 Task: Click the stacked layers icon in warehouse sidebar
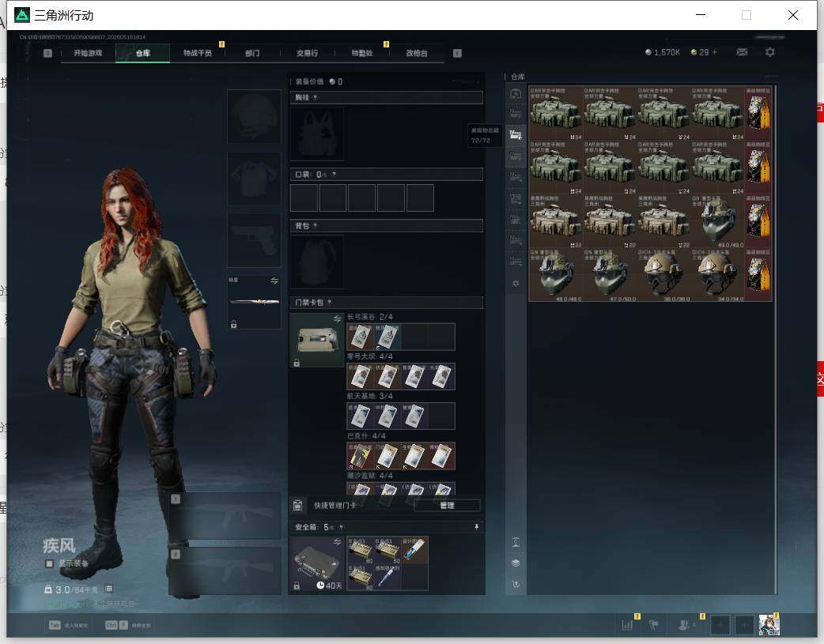(x=516, y=563)
